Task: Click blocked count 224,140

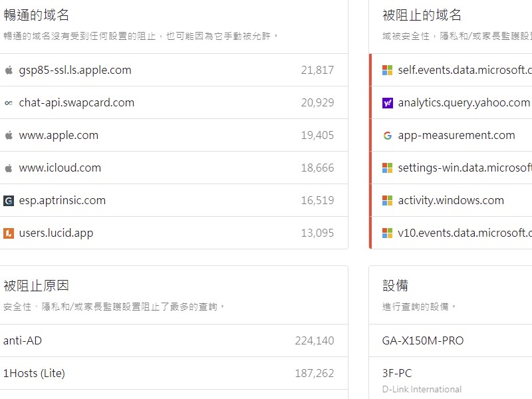Action: 315,340
